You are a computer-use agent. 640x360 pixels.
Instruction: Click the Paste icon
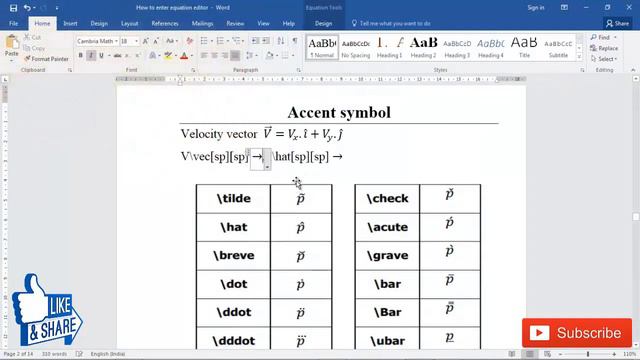pyautogui.click(x=11, y=42)
